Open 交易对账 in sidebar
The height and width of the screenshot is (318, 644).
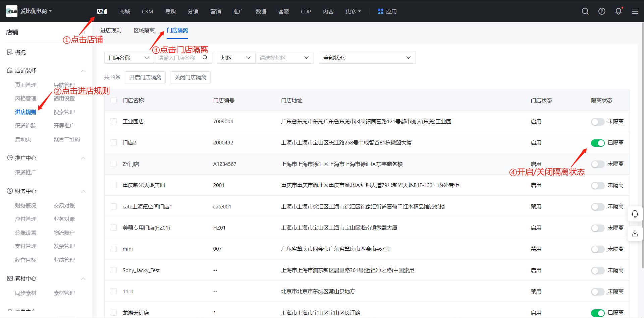coord(64,205)
